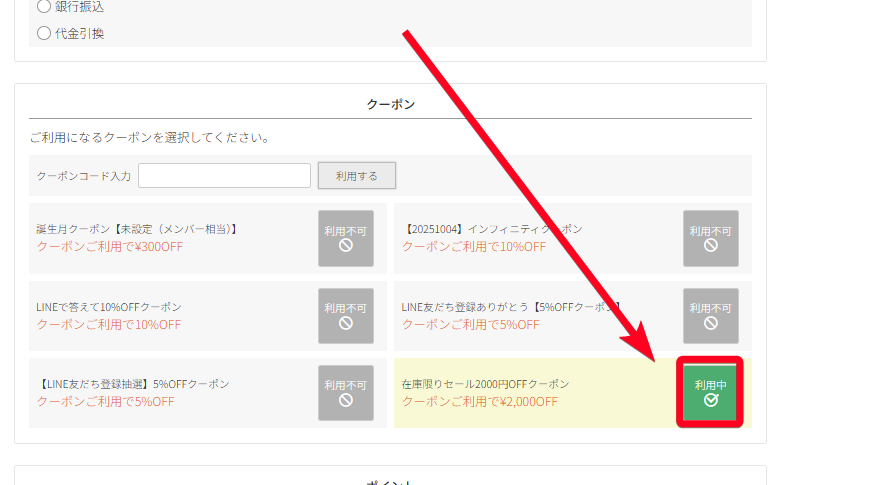Toggle the green 利用中 coupon button
This screenshot has height=485, width=874.
(710, 392)
